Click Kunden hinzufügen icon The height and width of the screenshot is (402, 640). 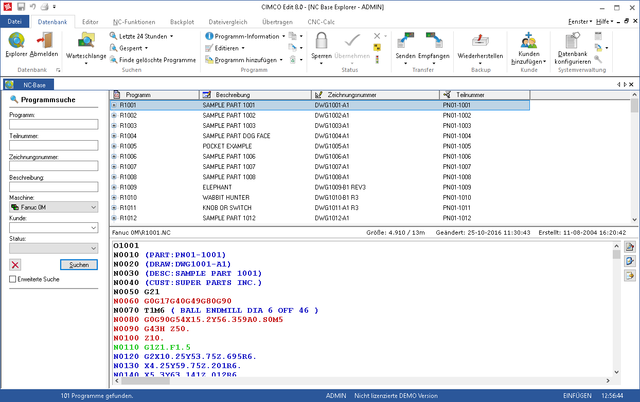[x=529, y=41]
